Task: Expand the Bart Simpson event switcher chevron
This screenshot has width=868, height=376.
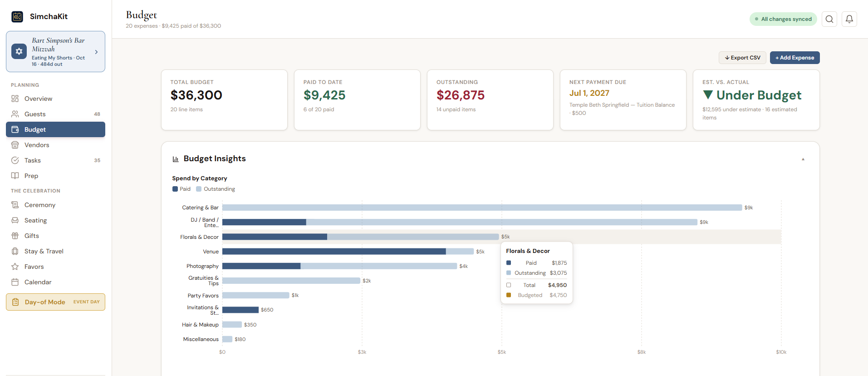Action: coord(96,52)
